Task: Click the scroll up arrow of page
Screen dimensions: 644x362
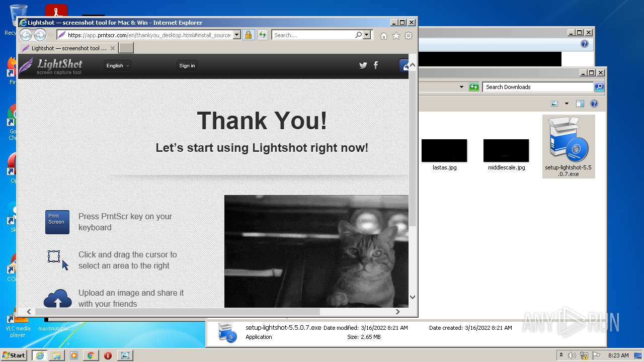Action: (x=413, y=65)
